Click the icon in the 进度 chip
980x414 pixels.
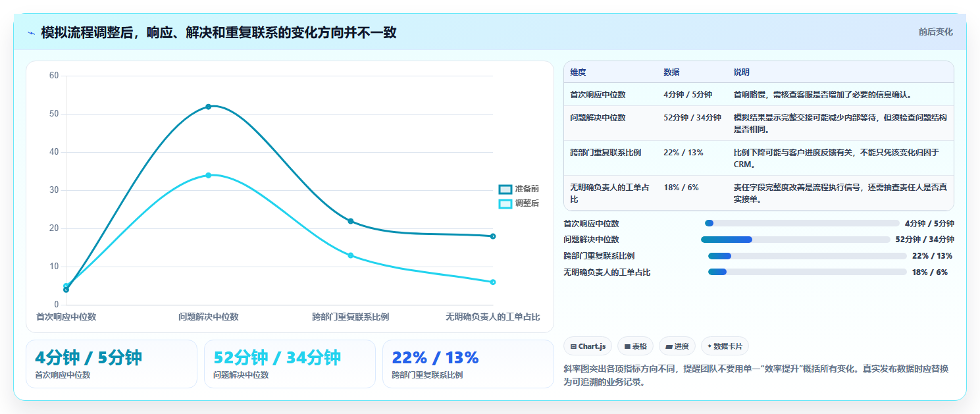tap(669, 346)
